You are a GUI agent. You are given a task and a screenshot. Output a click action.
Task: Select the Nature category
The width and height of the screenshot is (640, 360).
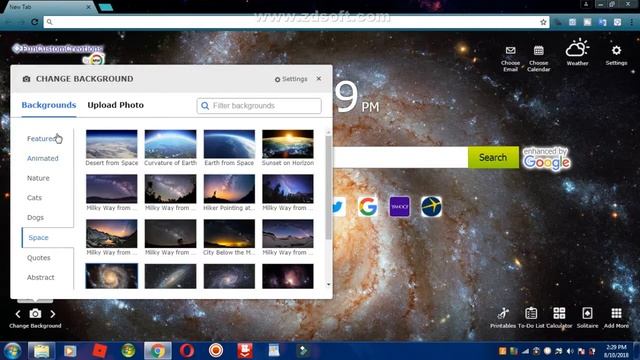click(38, 178)
